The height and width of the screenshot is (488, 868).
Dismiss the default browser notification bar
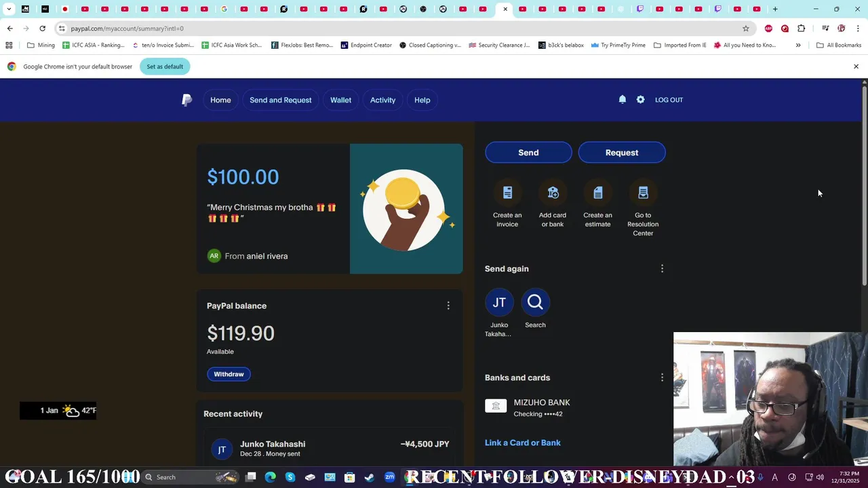tap(856, 66)
